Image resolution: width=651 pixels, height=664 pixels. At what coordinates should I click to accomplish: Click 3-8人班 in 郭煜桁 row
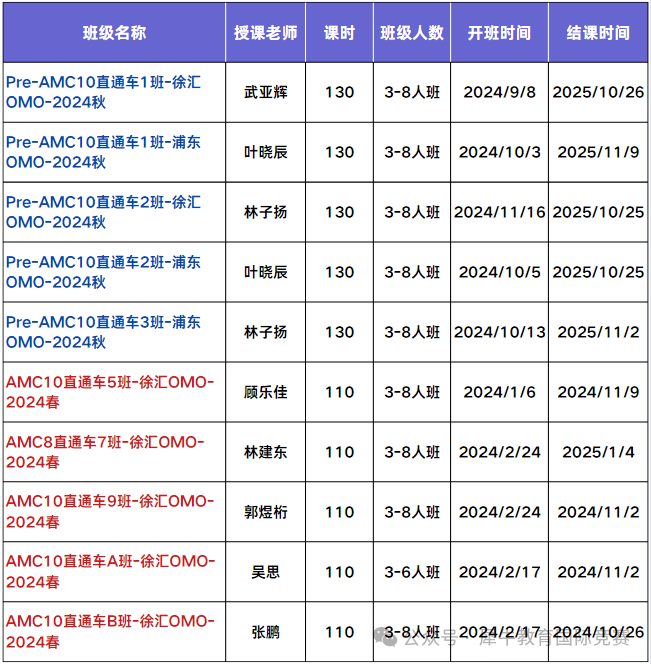click(412, 512)
